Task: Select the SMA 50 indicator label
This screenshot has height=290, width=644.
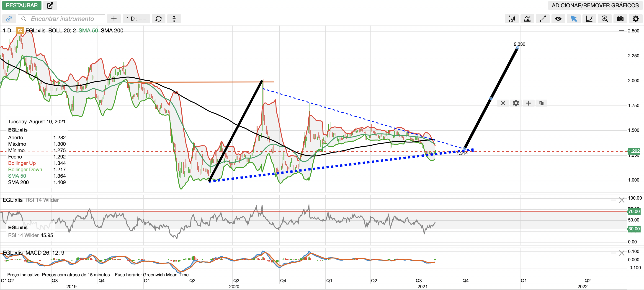Action: coord(88,31)
